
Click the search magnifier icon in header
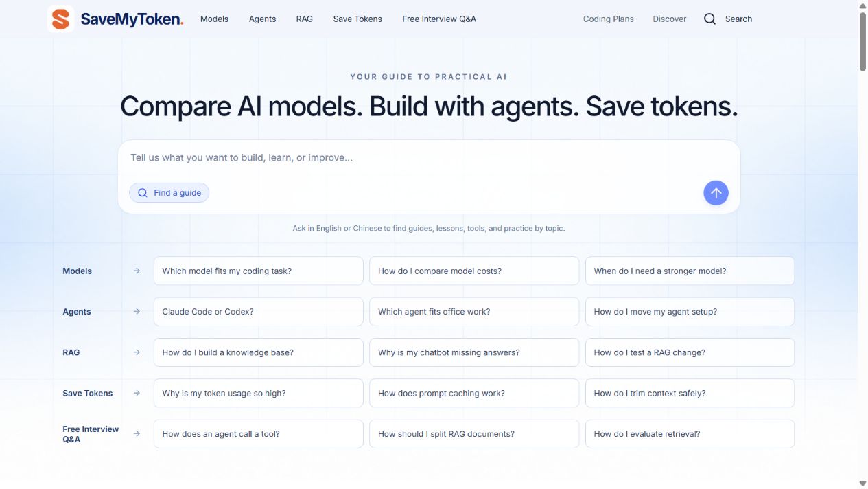click(709, 19)
